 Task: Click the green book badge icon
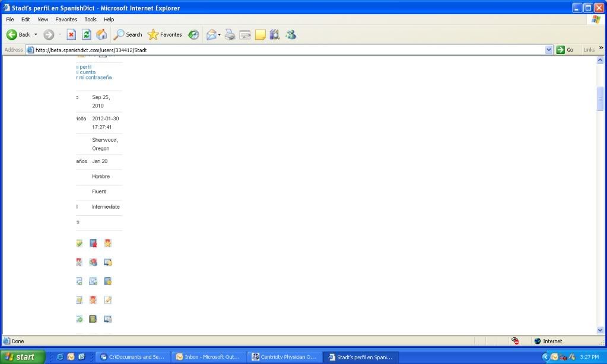tap(93, 318)
